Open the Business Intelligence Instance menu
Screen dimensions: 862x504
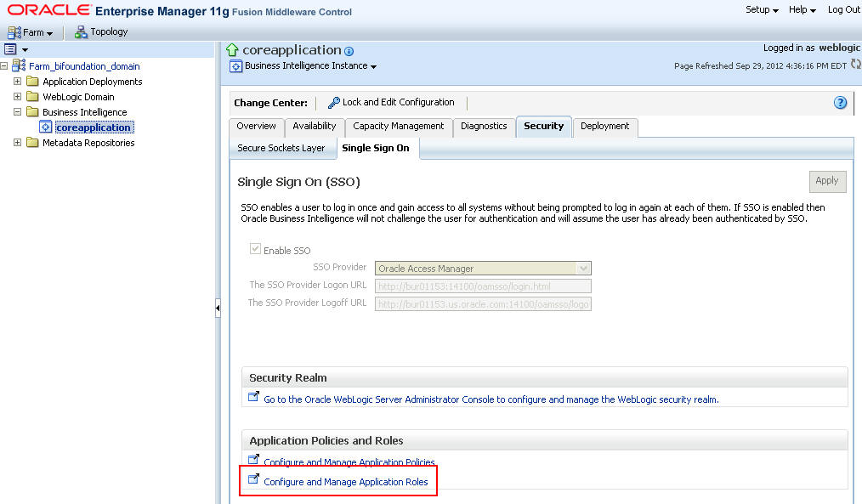point(311,66)
